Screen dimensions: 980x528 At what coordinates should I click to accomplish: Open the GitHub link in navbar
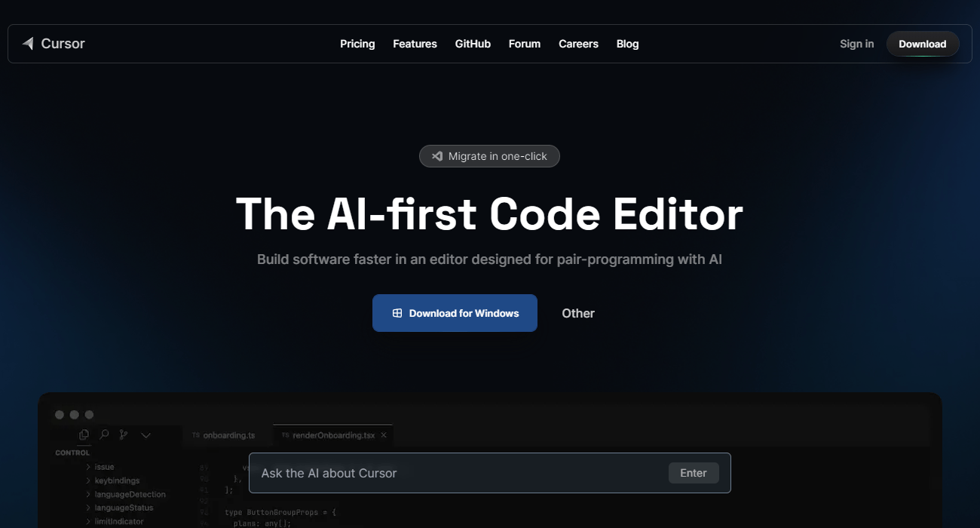pos(473,44)
